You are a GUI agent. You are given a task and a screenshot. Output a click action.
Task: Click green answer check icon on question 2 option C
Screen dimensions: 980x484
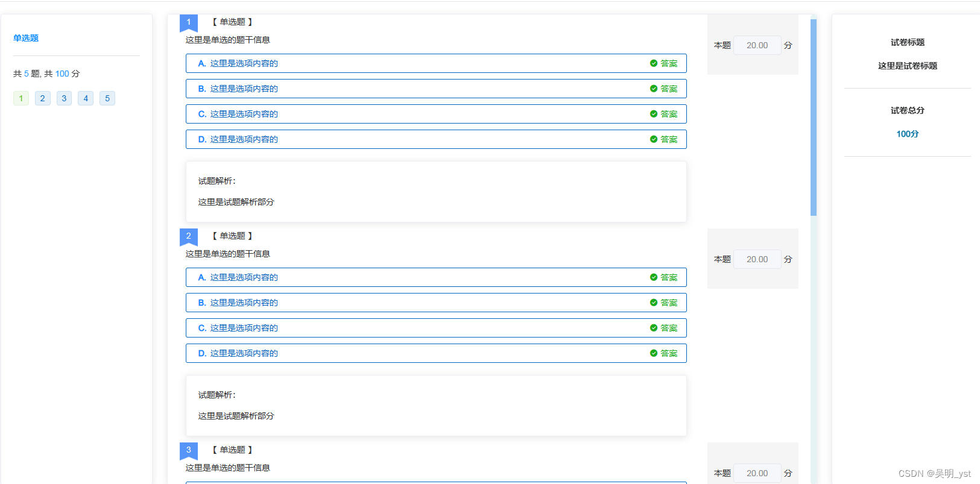tap(654, 328)
